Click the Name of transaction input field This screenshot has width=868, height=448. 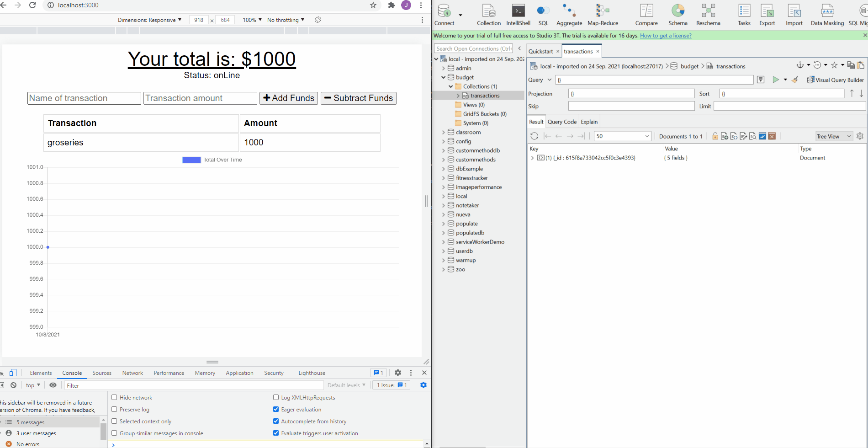(84, 98)
